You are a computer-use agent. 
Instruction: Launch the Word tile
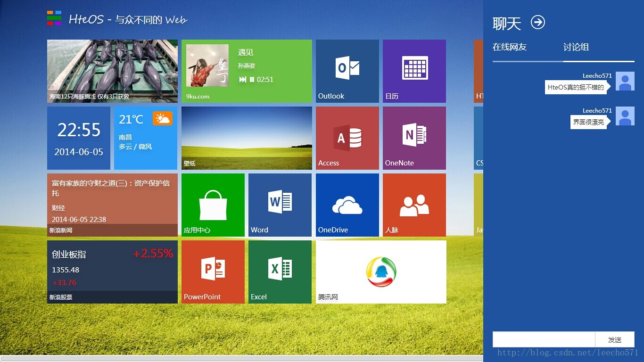(280, 205)
